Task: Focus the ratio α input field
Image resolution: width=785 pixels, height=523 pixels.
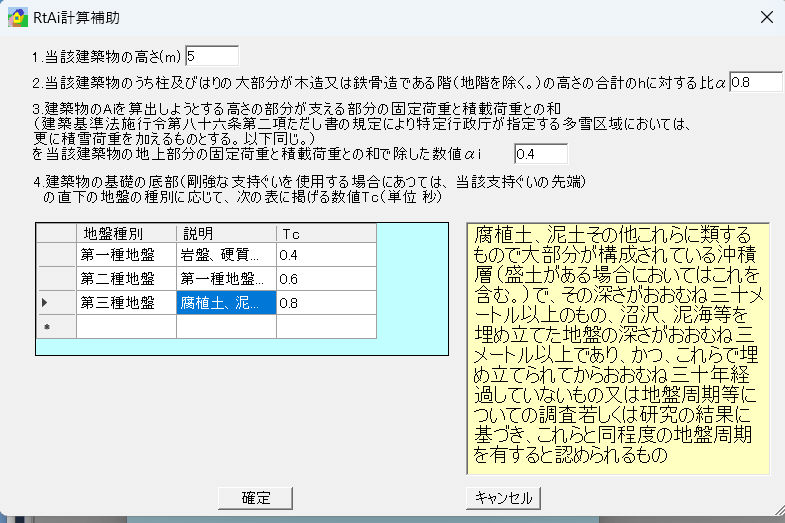Action: click(755, 81)
